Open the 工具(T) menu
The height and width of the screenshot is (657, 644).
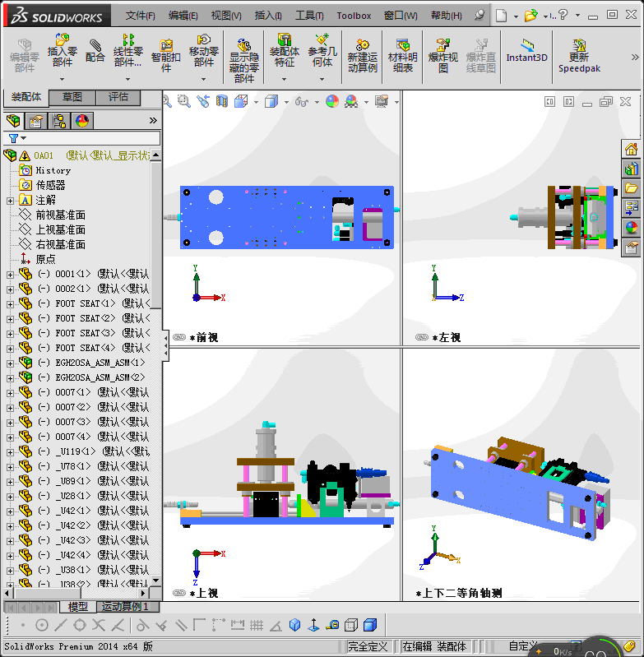[x=309, y=16]
